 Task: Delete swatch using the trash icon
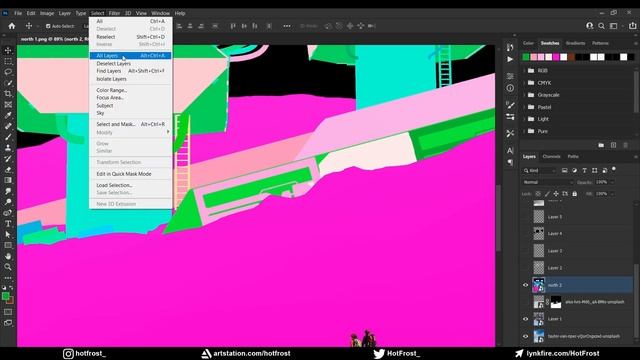[x=625, y=145]
